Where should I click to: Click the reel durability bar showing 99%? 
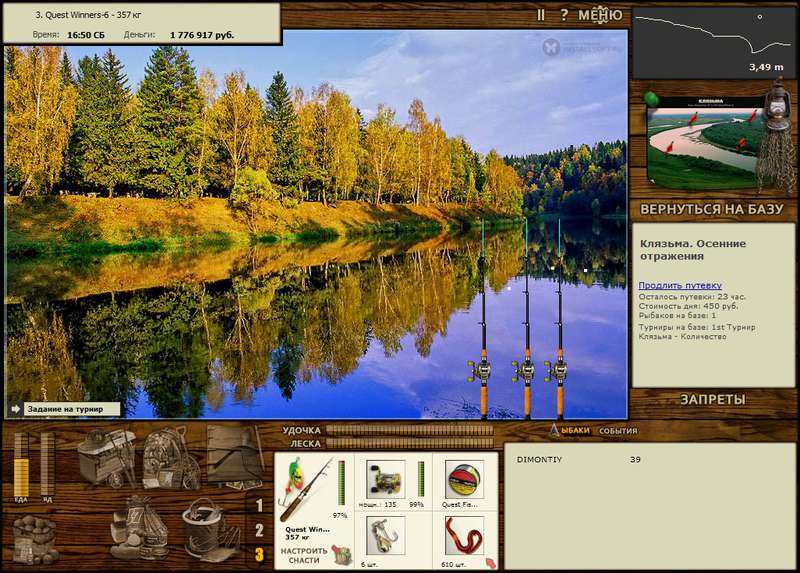(421, 479)
